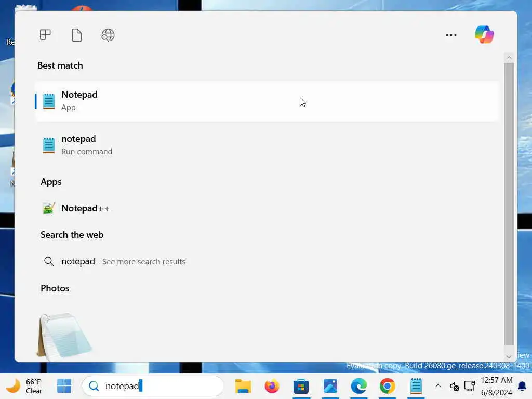532x399 pixels.
Task: Launch Copilot from the search panel
Action: click(x=484, y=35)
